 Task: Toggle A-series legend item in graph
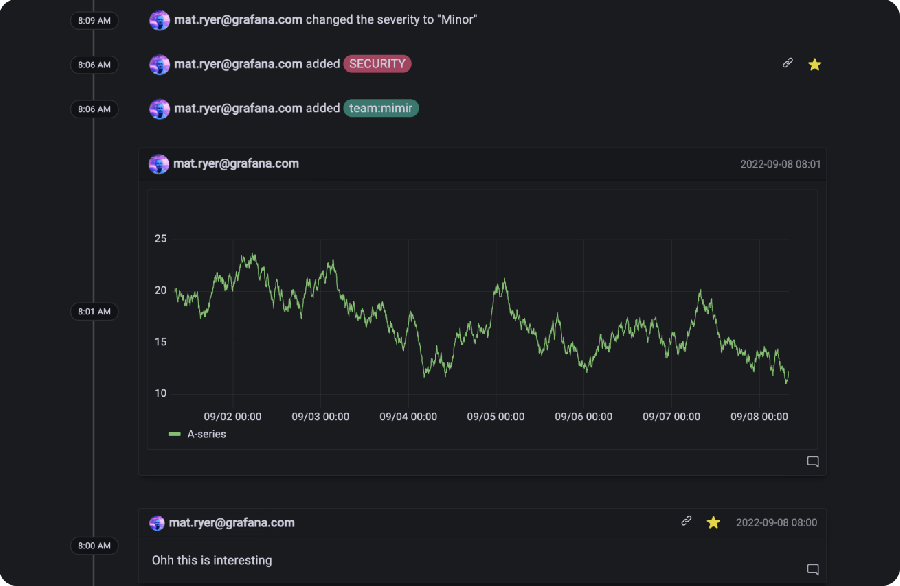tap(206, 434)
